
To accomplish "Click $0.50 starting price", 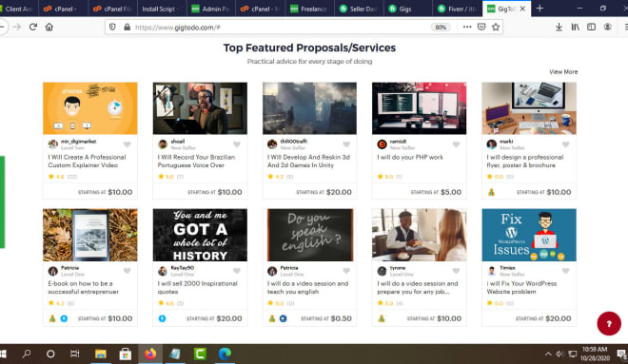I will [342, 318].
